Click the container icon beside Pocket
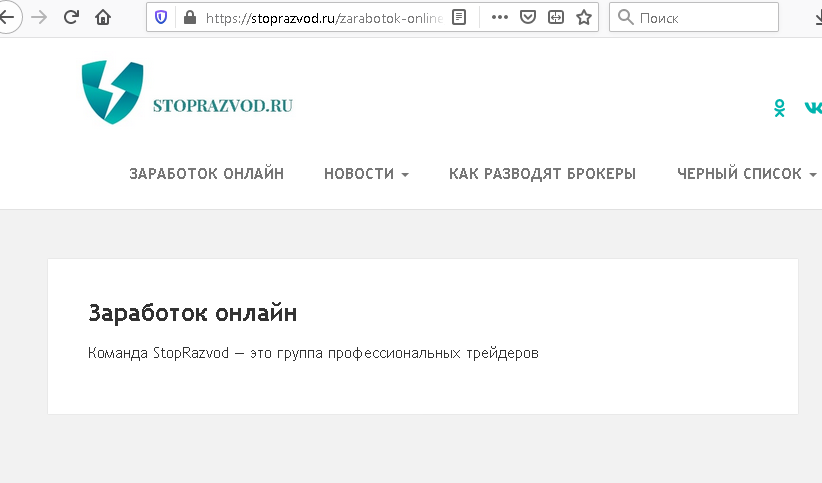 pyautogui.click(x=556, y=17)
